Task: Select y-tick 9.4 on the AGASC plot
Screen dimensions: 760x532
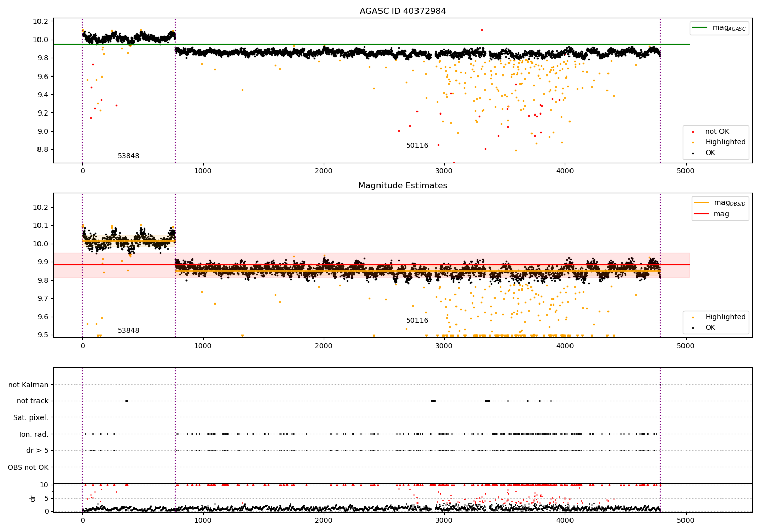Action: point(43,95)
